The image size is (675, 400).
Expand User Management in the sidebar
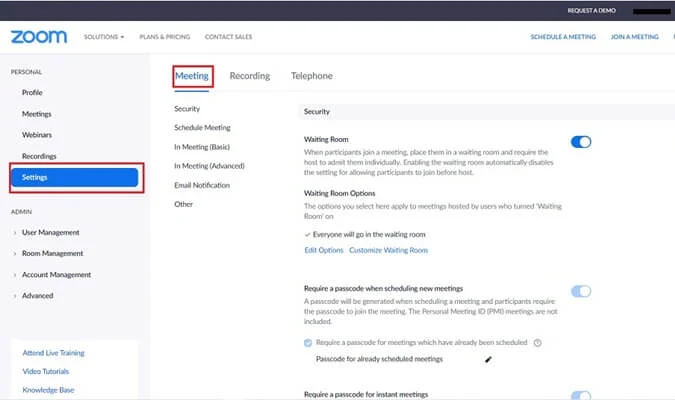tap(50, 233)
